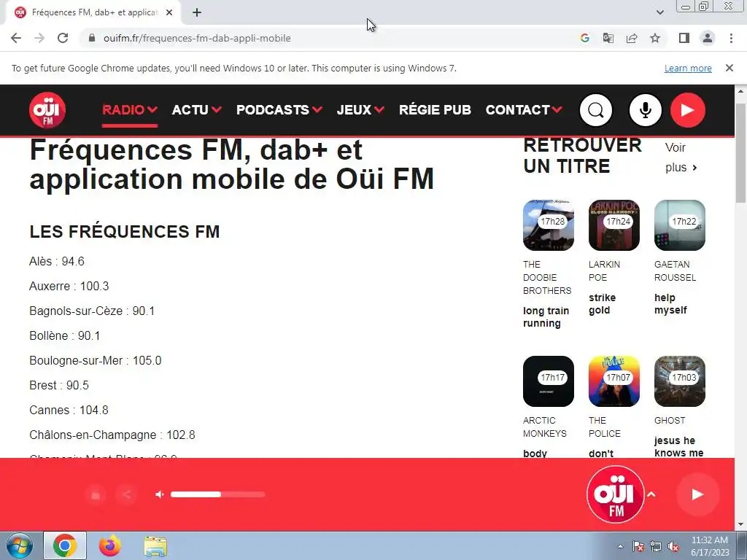This screenshot has width=747, height=560.
Task: Click the 'strike gold' title
Action: pos(602,304)
